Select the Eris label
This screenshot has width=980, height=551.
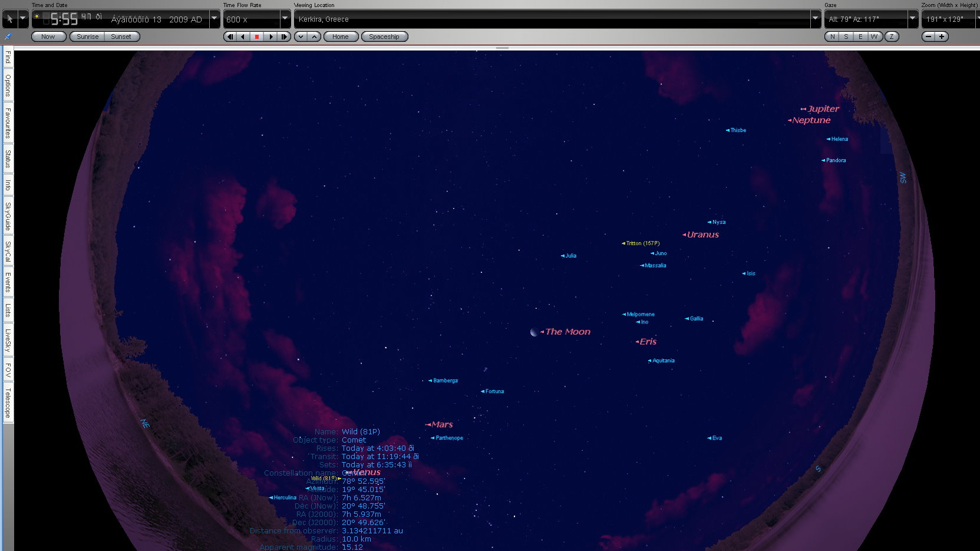648,341
